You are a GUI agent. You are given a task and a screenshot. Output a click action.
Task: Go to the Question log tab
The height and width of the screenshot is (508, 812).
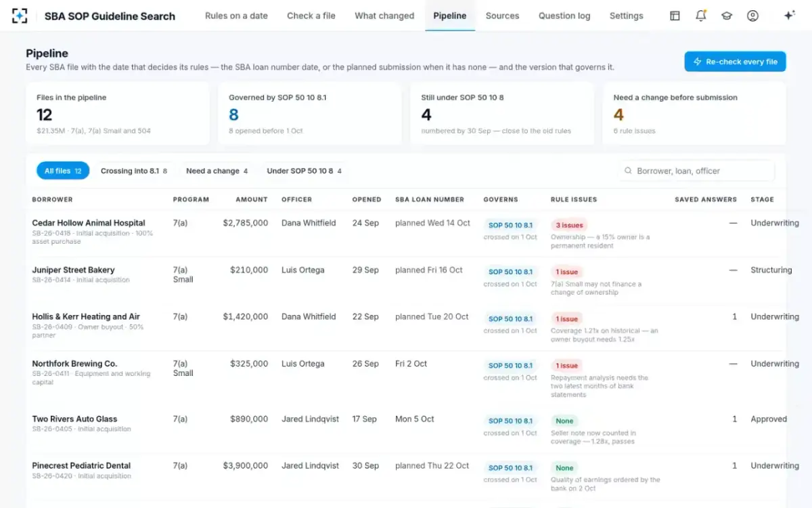564,16
